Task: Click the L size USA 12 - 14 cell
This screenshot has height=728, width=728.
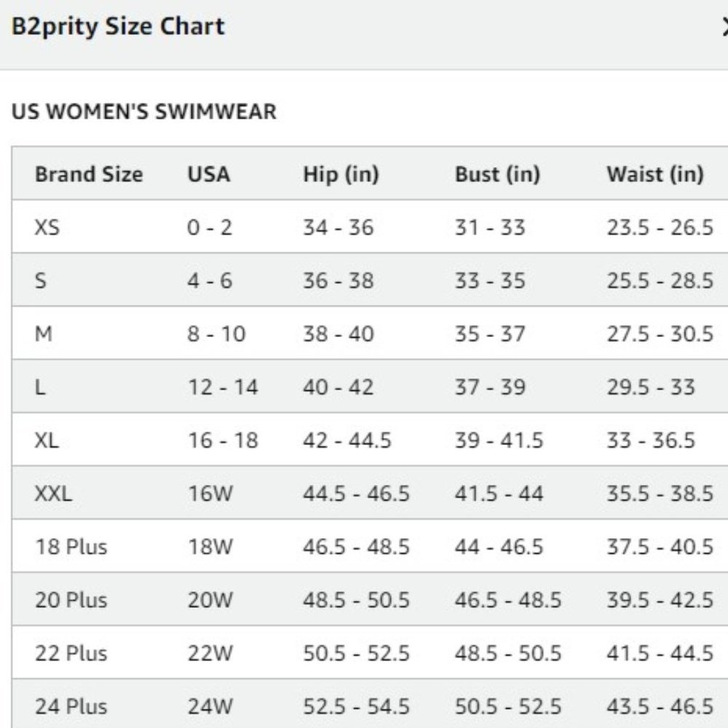Action: click(x=222, y=387)
